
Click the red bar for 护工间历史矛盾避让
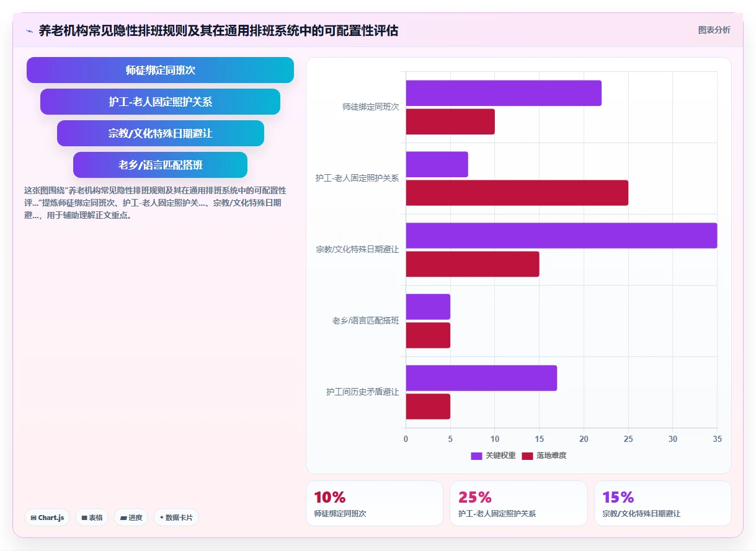(428, 407)
